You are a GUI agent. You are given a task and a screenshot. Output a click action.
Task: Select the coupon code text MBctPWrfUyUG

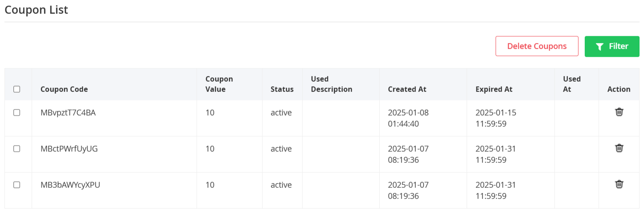(69, 149)
